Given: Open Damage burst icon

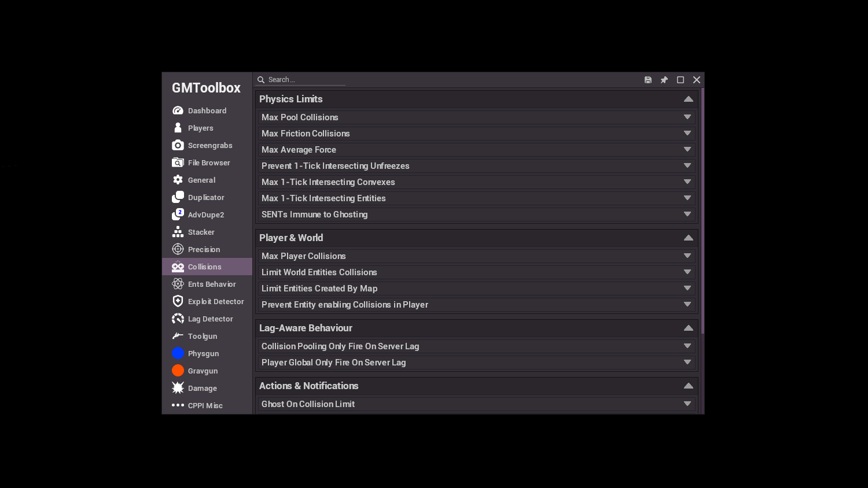Looking at the screenshot, I should click(x=178, y=388).
